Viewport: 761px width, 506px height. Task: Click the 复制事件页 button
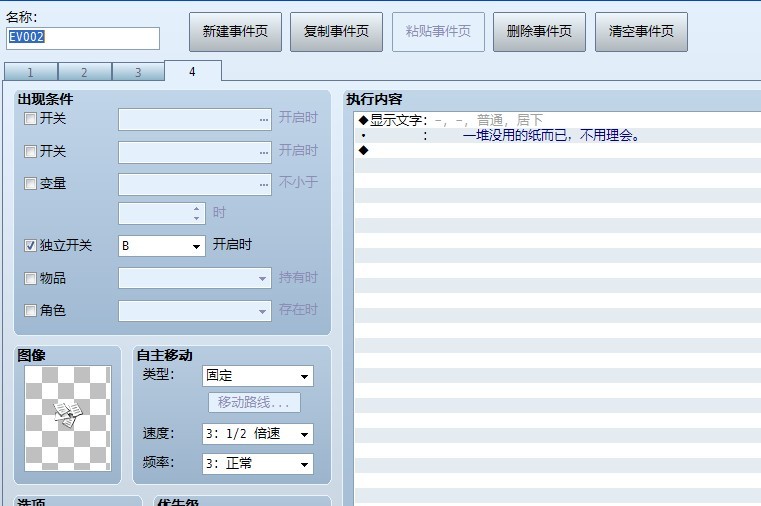click(x=336, y=32)
